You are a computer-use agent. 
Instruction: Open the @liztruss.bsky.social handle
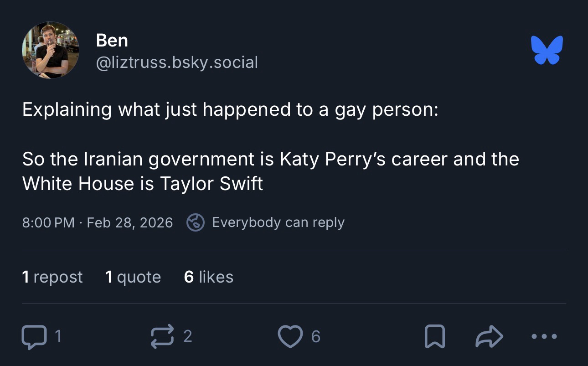(x=177, y=62)
